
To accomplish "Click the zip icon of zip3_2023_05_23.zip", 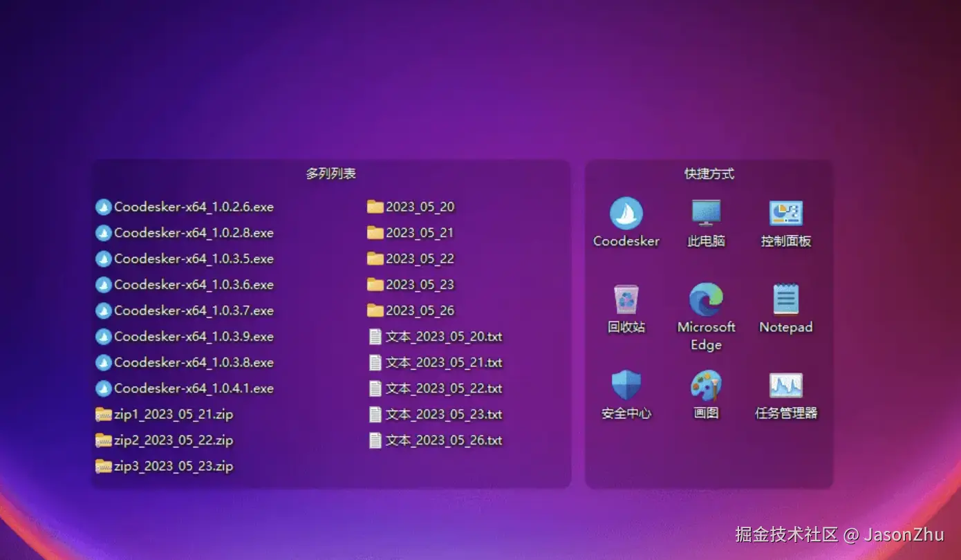I will (104, 466).
